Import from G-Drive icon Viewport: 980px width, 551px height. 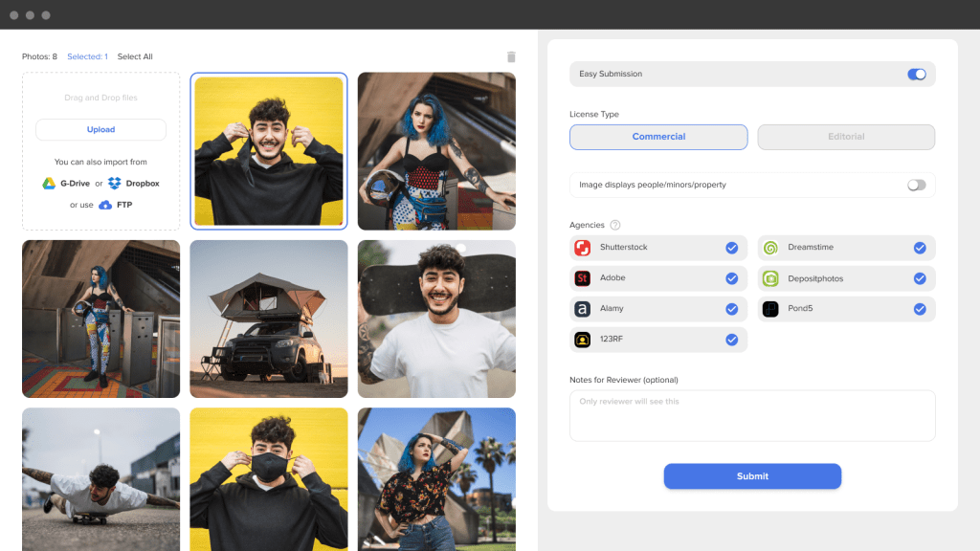49,183
